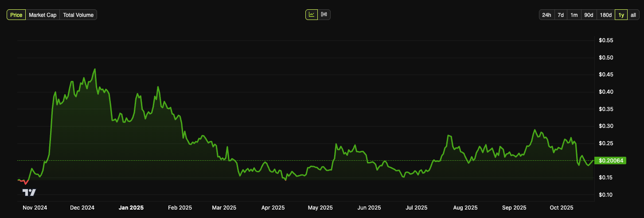The image size is (644, 218).
Task: Select the 1y range button
Action: (621, 15)
